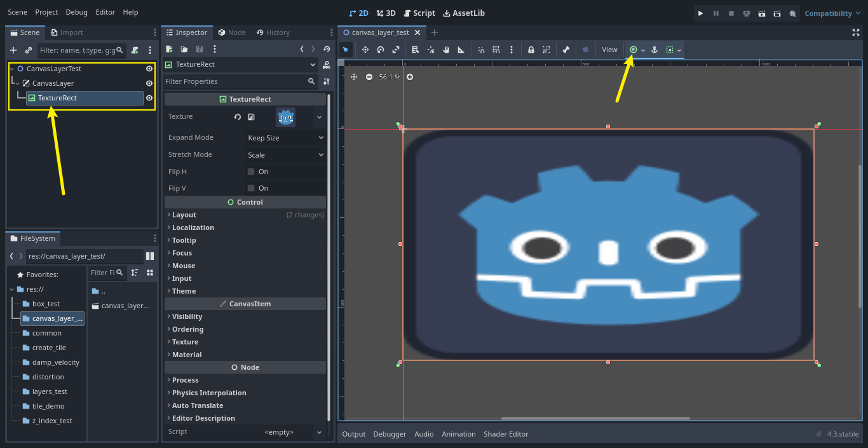Open the Texture resource dropdown arrow
This screenshot has width=868, height=448.
[x=319, y=117]
